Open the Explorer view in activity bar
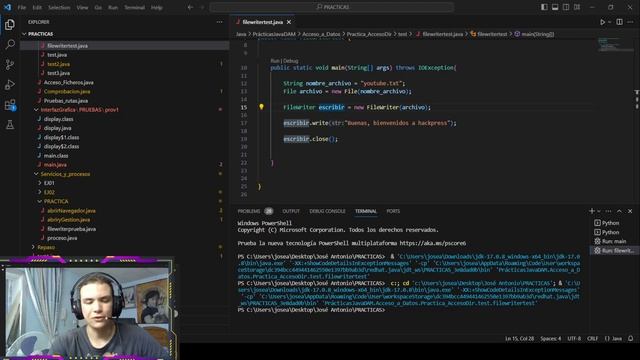This screenshot has width=640, height=360. 10,25
